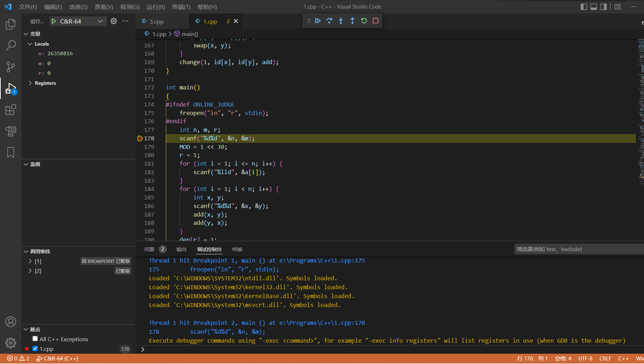Screen dimensions: 644x364
Task: Collapse the 监视 (Watch) section
Action: (x=26, y=164)
